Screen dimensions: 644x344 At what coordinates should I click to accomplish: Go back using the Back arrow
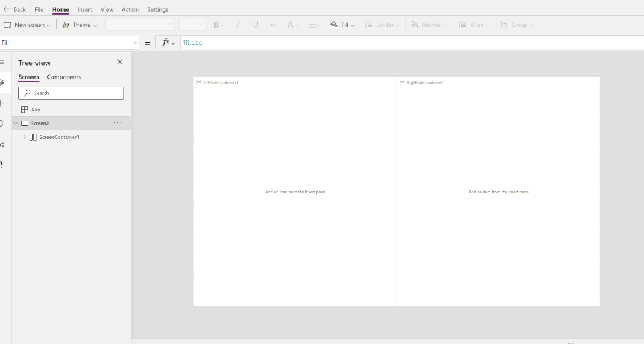(x=15, y=9)
